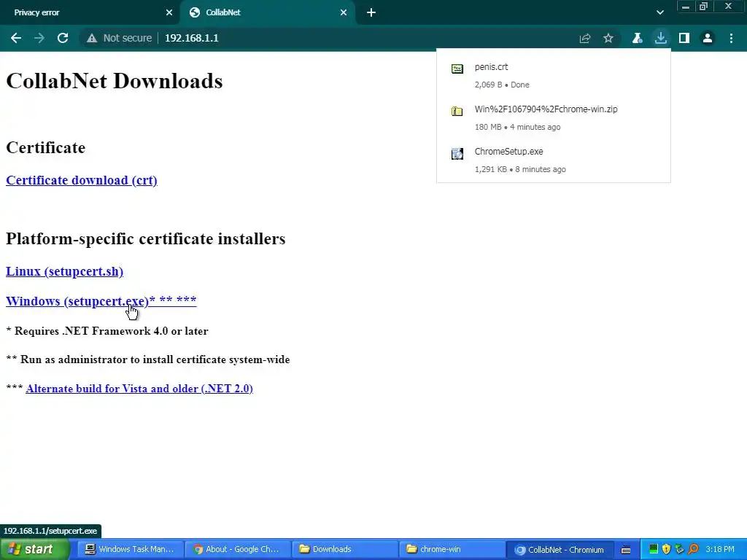Open the Windows Start menu
The width and height of the screenshot is (747, 560).
[35, 549]
